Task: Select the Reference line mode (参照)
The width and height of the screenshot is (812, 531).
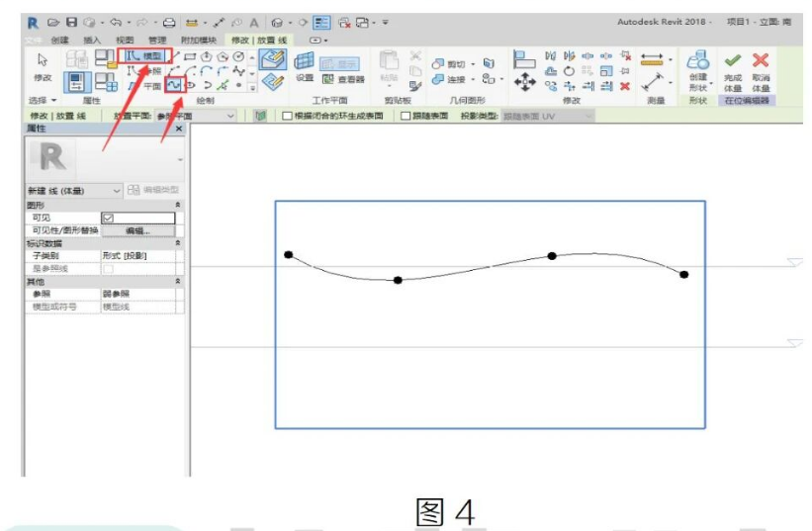Action: coord(144,71)
